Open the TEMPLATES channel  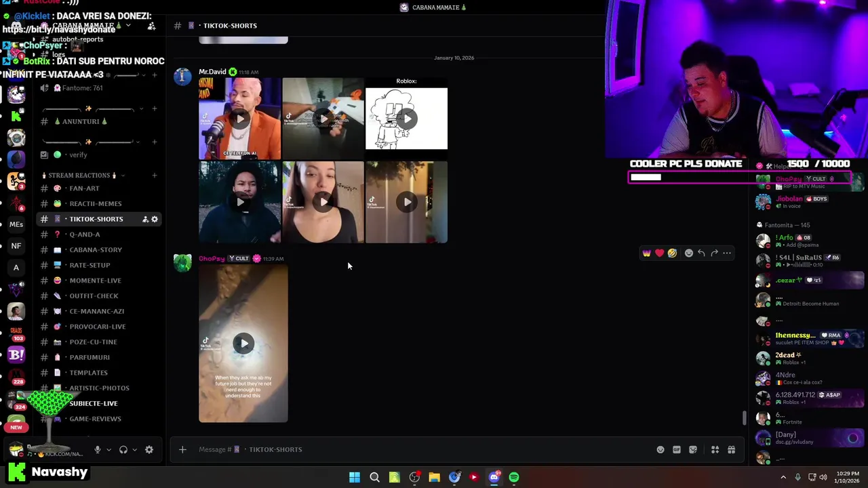tap(100, 373)
